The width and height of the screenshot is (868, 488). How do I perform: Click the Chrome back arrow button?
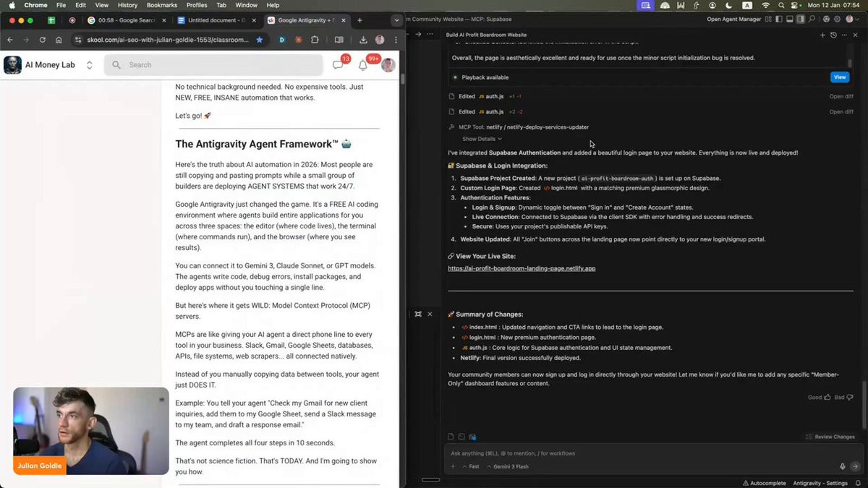click(x=10, y=40)
